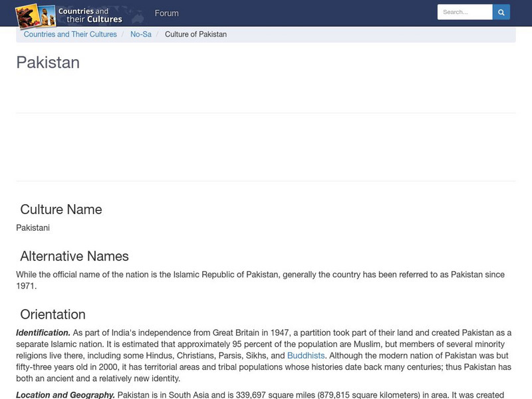
Task: Follow the Buddhists hyperlink
Action: coord(305,355)
